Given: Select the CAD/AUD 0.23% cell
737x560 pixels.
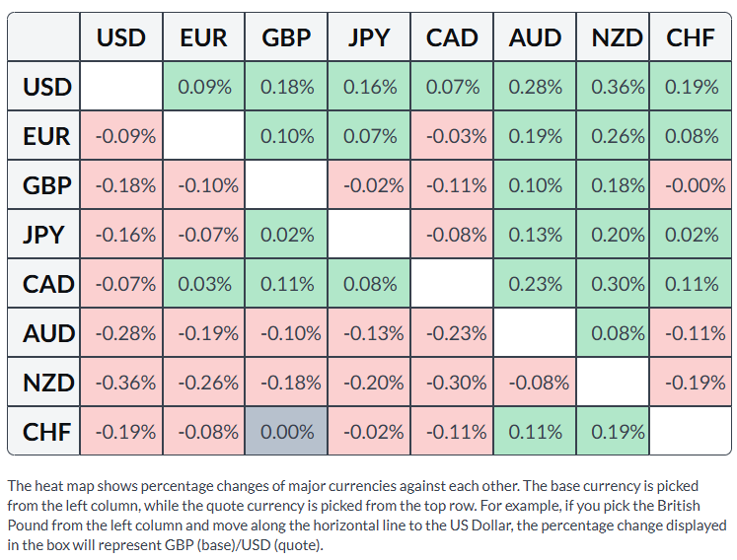Looking at the screenshot, I should [535, 284].
